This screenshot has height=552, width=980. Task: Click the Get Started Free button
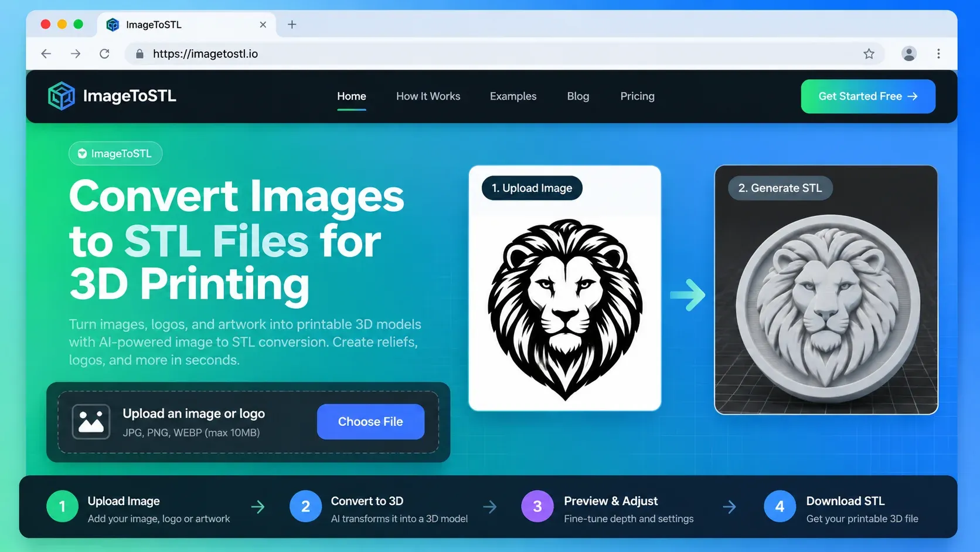click(x=868, y=96)
